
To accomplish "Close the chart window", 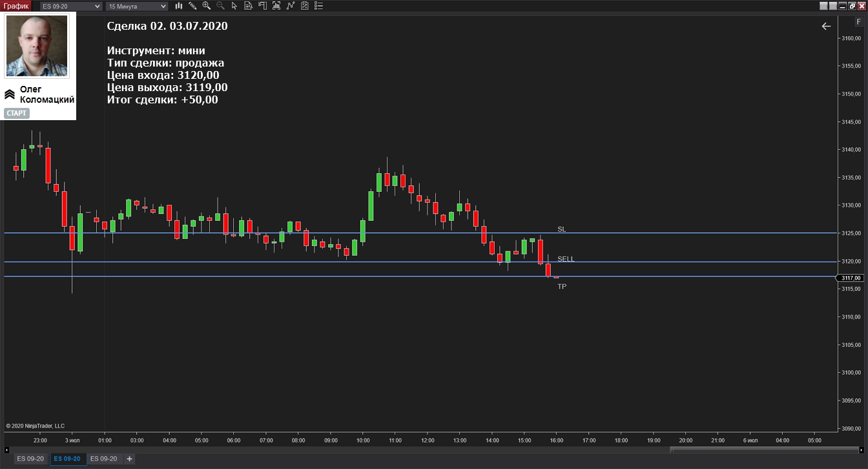I will pyautogui.click(x=862, y=6).
